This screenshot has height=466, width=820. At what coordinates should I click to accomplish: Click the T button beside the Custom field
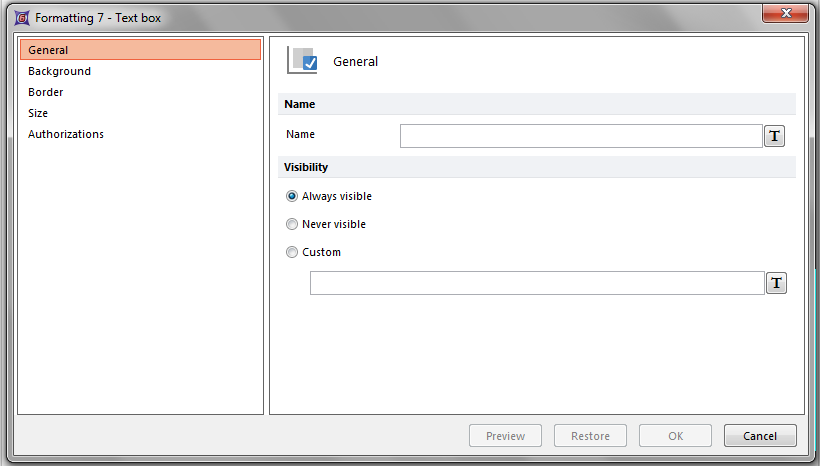776,283
